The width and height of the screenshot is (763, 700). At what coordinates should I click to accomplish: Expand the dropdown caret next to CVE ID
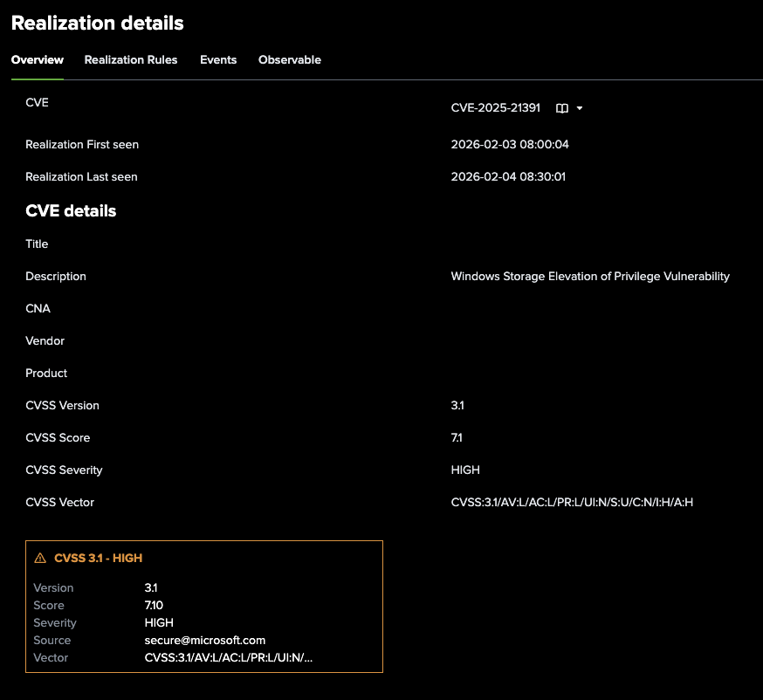coord(580,108)
